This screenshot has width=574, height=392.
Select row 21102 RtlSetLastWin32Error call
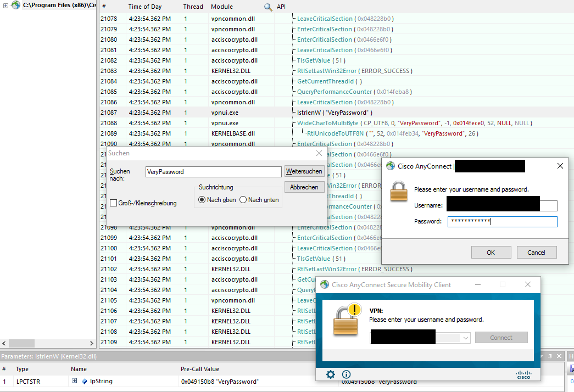tap(355, 270)
